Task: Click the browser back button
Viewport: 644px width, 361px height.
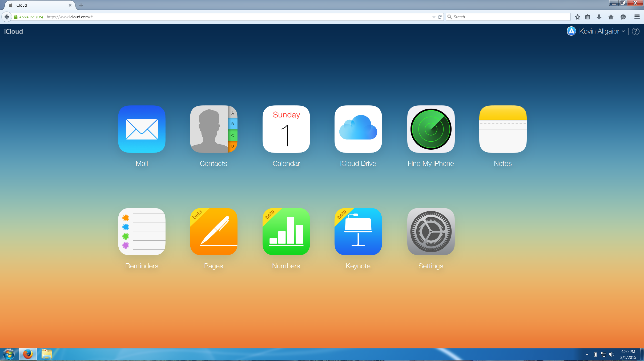Action: [x=7, y=17]
